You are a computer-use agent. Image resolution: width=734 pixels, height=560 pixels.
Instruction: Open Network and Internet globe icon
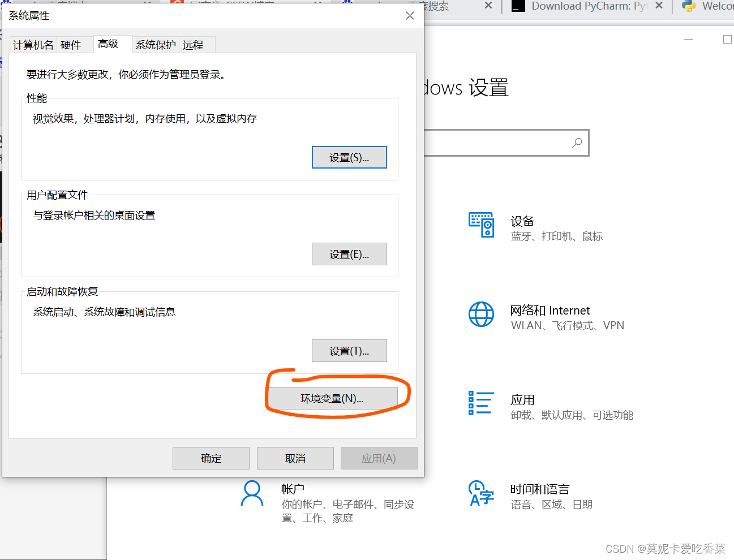pyautogui.click(x=481, y=314)
